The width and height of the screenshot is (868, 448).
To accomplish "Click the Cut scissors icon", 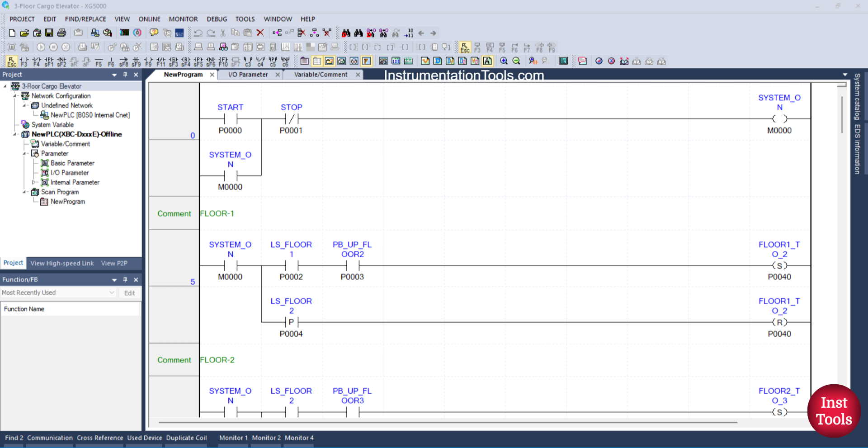I will tap(222, 33).
